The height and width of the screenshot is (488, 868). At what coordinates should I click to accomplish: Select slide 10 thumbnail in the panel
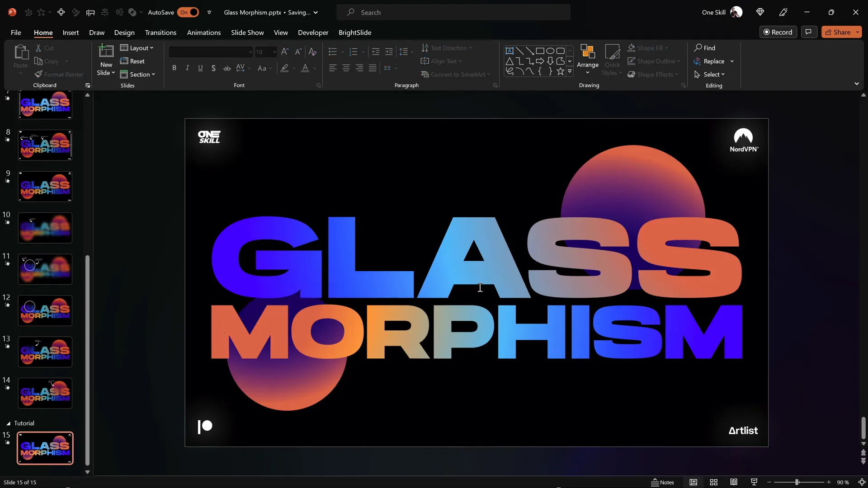[45, 228]
